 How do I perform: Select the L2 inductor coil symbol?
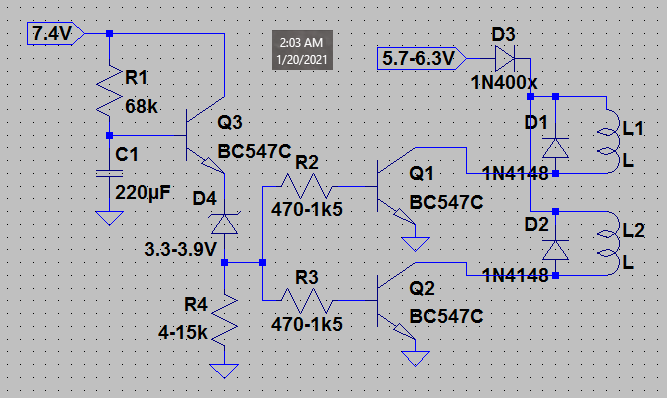point(609,243)
